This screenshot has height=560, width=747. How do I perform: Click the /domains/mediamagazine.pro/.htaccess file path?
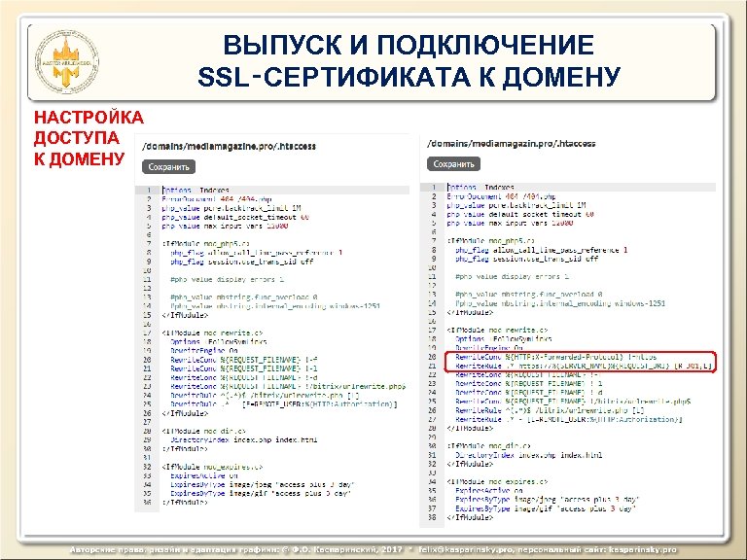pyautogui.click(x=230, y=146)
